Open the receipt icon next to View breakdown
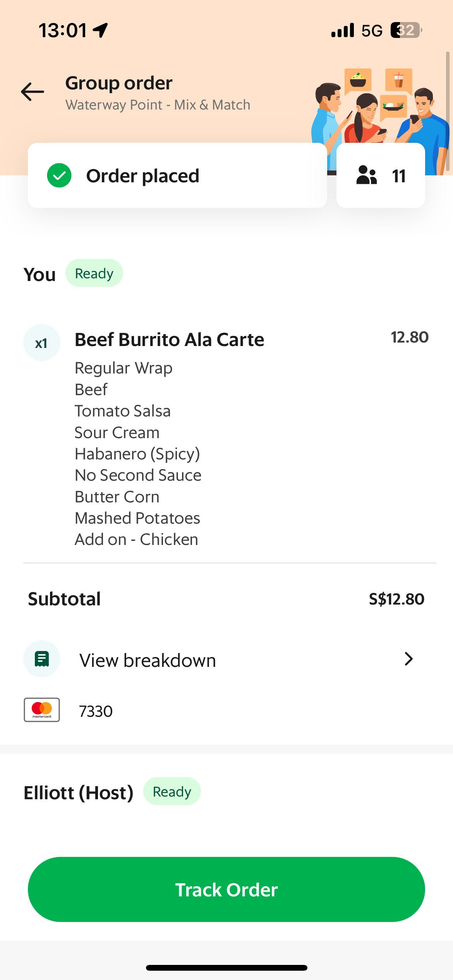The image size is (453, 980). click(x=41, y=658)
